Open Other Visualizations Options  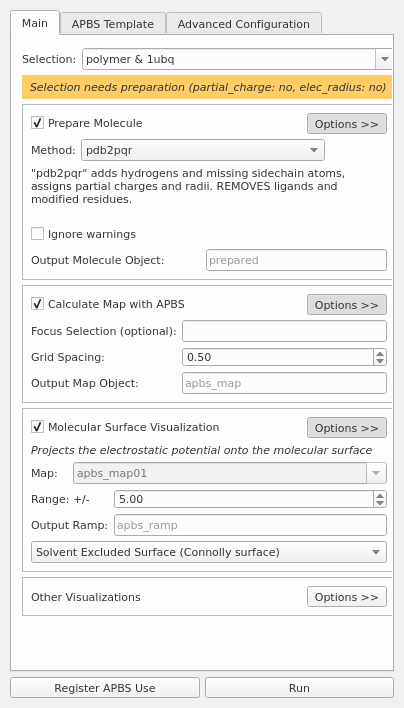347,596
